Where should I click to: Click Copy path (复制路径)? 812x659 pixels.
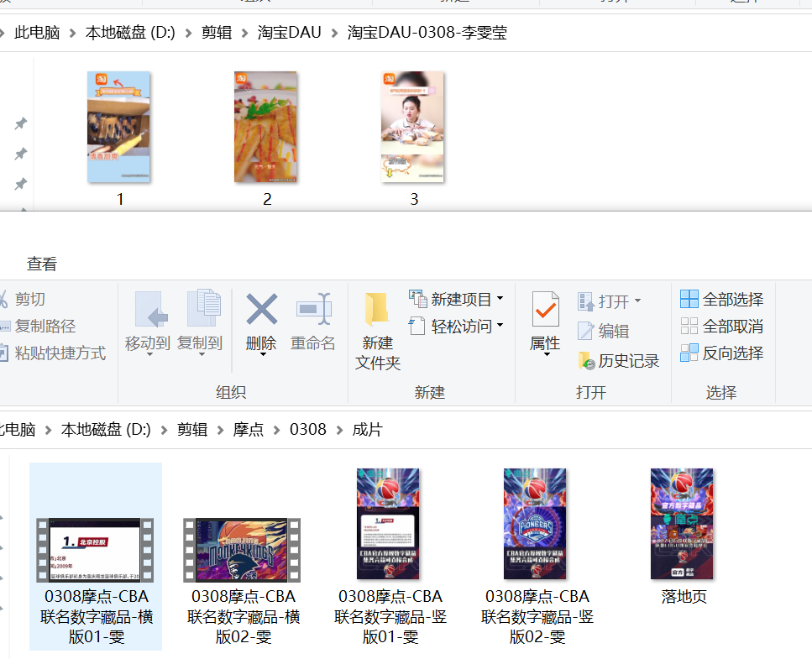click(x=39, y=326)
